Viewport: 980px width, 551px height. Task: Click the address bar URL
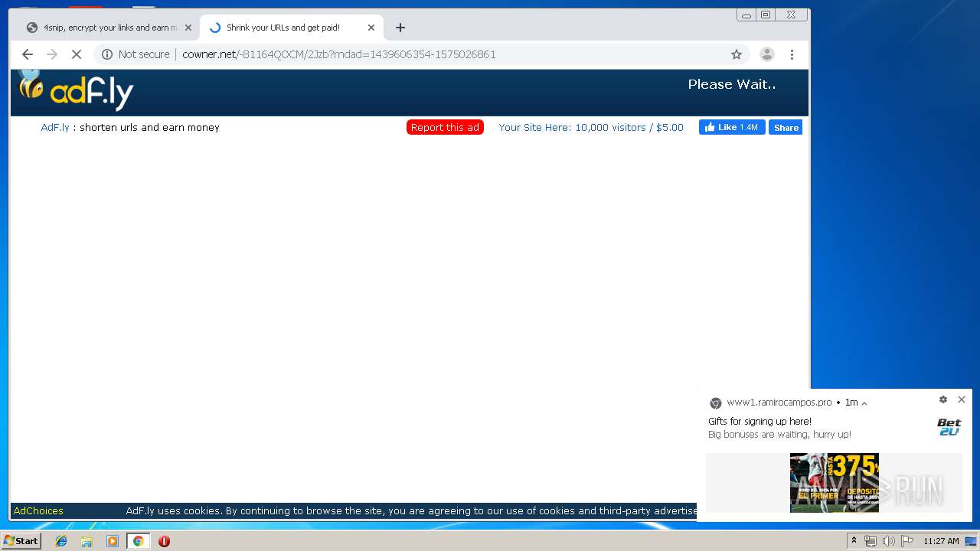click(x=339, y=54)
